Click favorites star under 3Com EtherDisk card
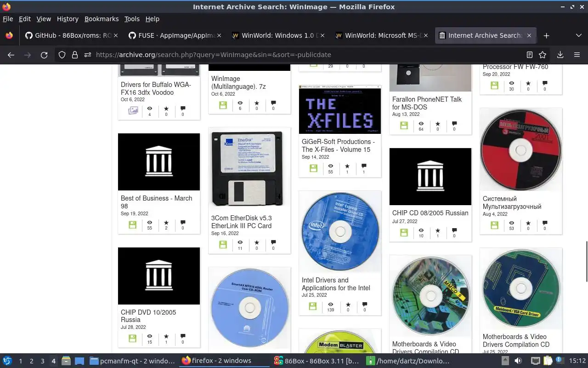 257,242
